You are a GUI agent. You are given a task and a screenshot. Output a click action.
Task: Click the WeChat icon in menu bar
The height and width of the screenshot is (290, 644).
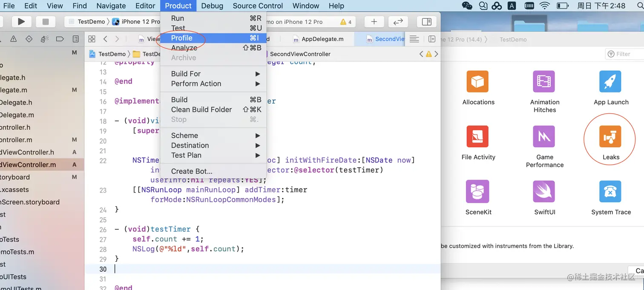point(467,6)
